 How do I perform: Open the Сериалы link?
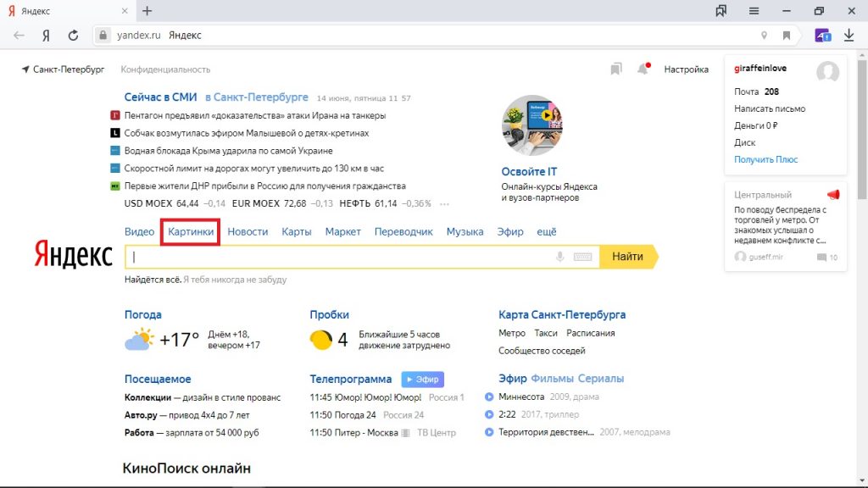tap(601, 379)
